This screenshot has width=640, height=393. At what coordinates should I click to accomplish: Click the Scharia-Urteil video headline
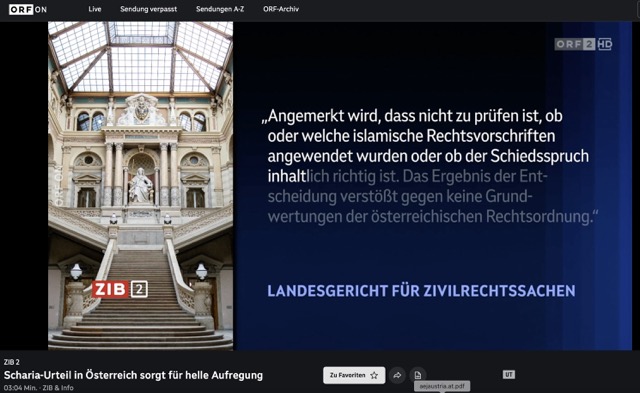pyautogui.click(x=133, y=375)
